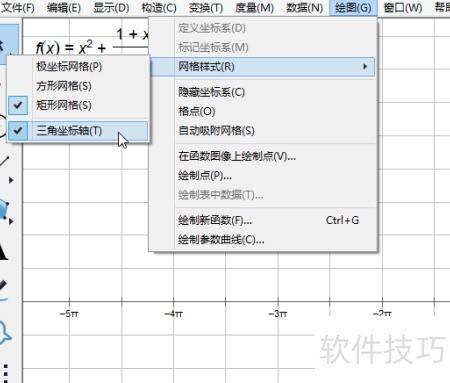Open the custom tools dotted icon
Screen dimensions: 450x383
pyautogui.click(x=5, y=373)
